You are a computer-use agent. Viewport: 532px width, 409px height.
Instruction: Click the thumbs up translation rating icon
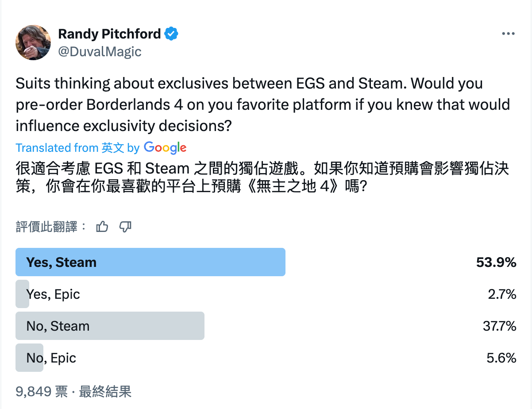click(102, 227)
